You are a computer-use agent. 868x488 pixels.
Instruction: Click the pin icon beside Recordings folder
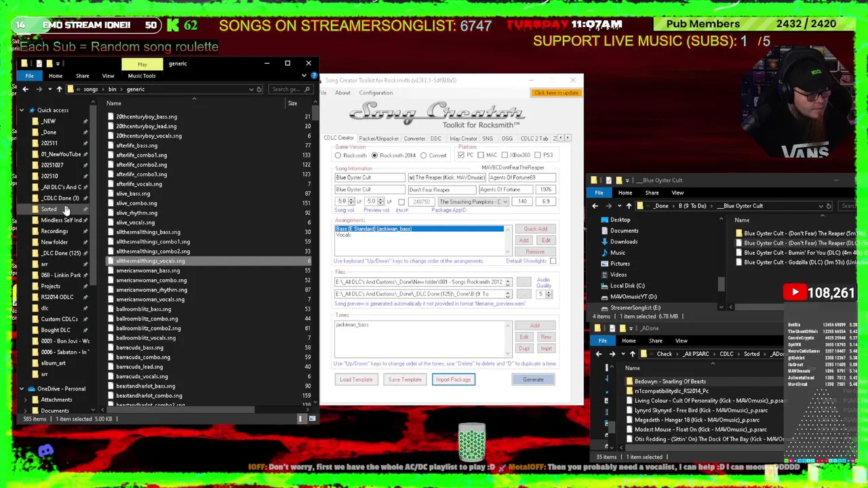pyautogui.click(x=85, y=231)
